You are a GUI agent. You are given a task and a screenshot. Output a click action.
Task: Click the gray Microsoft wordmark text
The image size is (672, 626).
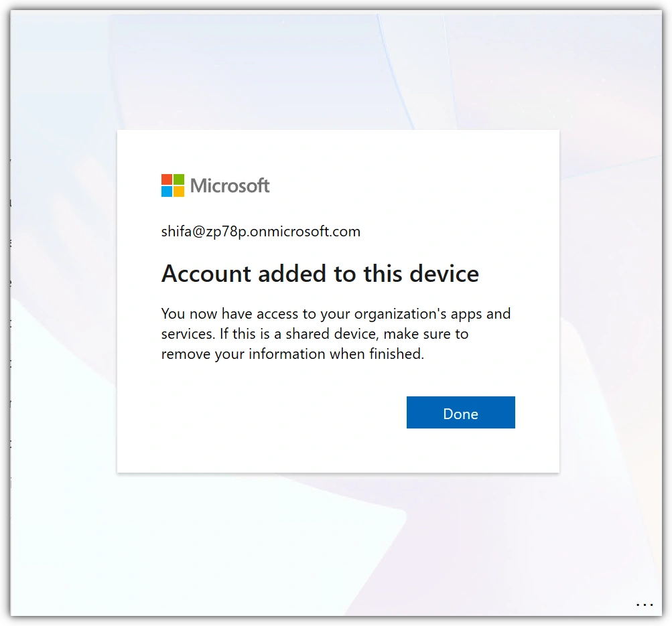pos(230,186)
